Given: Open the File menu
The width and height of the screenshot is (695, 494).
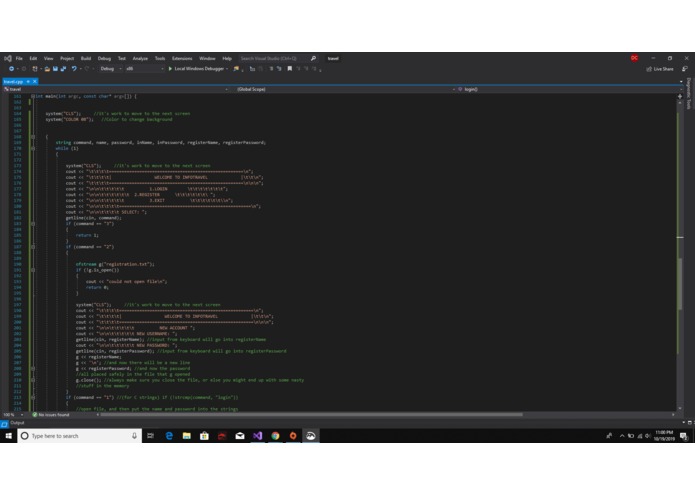Looking at the screenshot, I should 19,58.
